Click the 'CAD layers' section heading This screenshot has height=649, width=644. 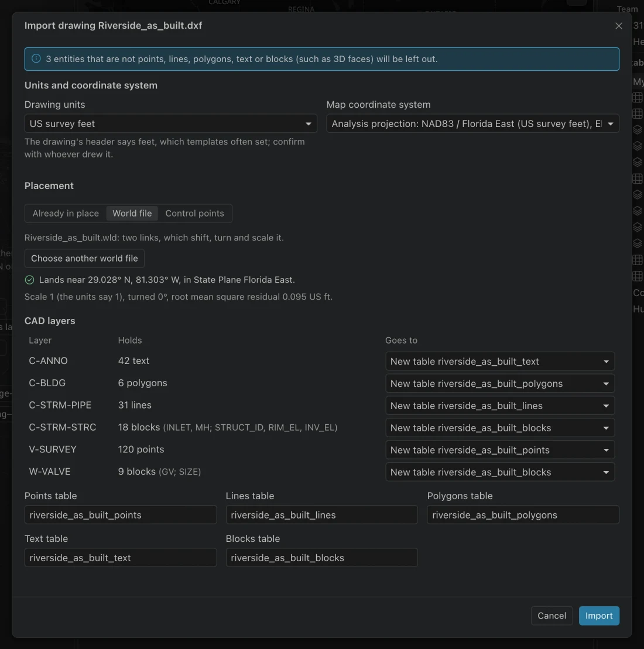(x=50, y=321)
